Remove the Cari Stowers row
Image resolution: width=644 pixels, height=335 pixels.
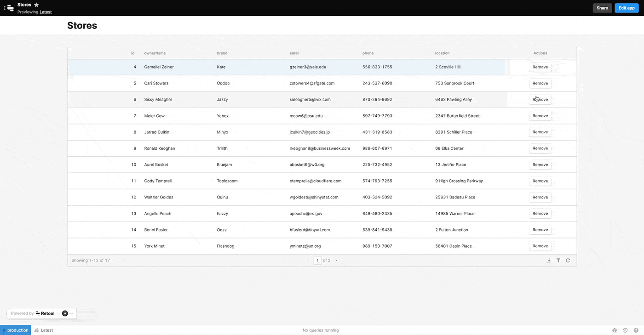[x=540, y=83]
